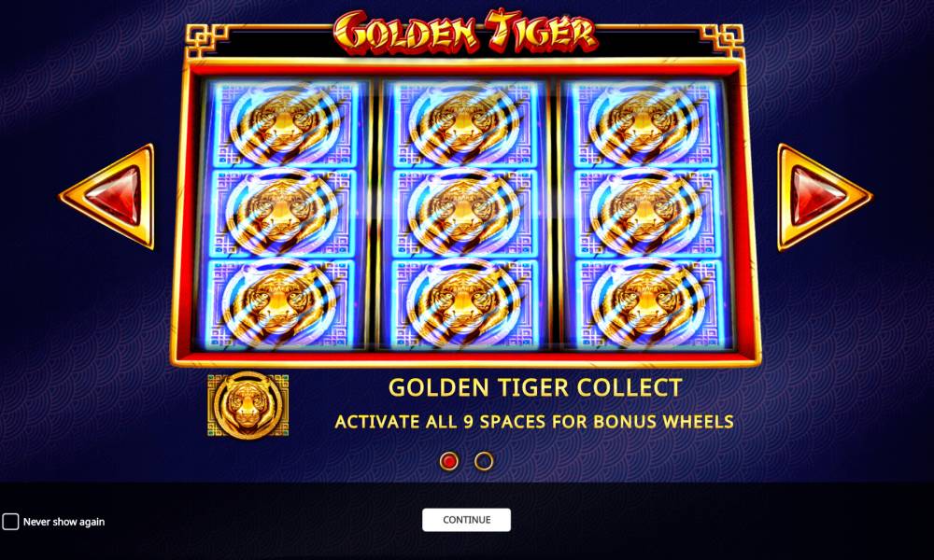This screenshot has width=934, height=560.
Task: Select the bottom-middle tiger symbol
Action: (464, 302)
